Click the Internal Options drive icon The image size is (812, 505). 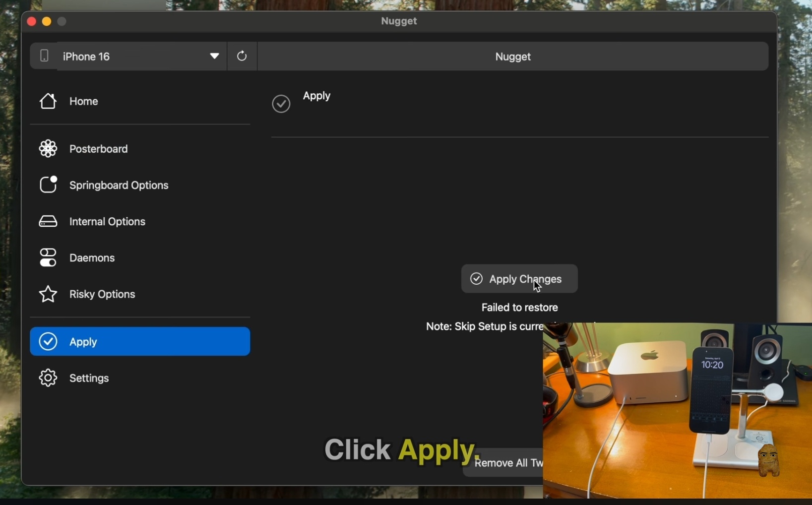click(48, 221)
